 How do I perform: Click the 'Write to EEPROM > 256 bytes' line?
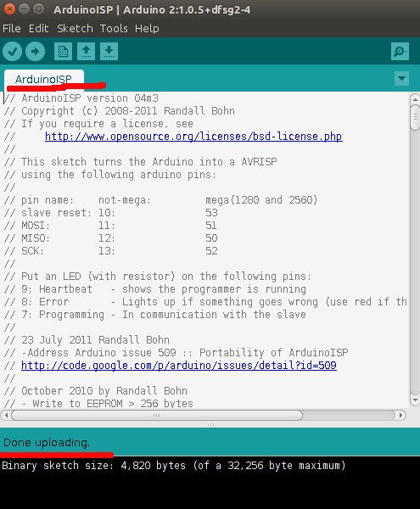tap(98, 404)
